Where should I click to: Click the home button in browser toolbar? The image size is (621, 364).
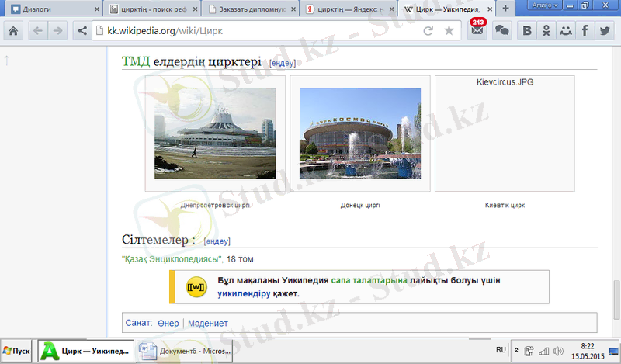(x=14, y=31)
